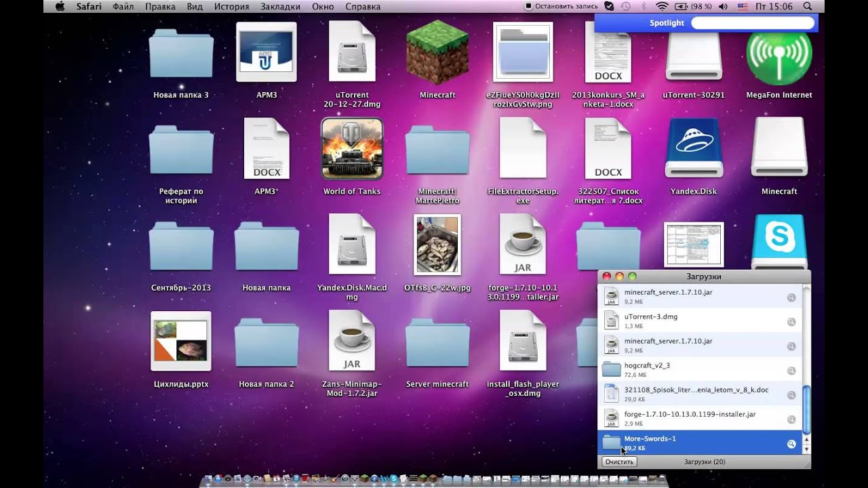The height and width of the screenshot is (488, 868).
Task: Click the Очистить button in Загрузки
Action: pyautogui.click(x=619, y=462)
